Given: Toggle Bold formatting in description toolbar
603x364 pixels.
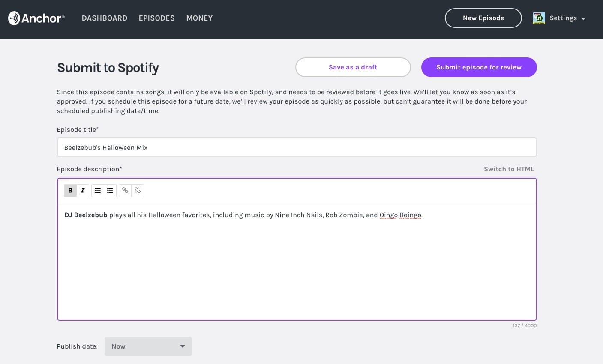Looking at the screenshot, I should click(x=70, y=191).
